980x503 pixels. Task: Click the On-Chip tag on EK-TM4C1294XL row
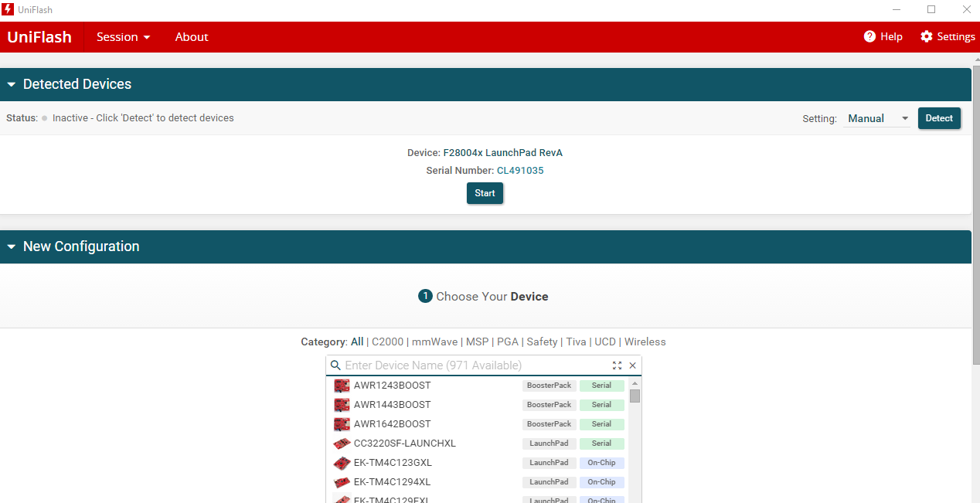point(601,482)
